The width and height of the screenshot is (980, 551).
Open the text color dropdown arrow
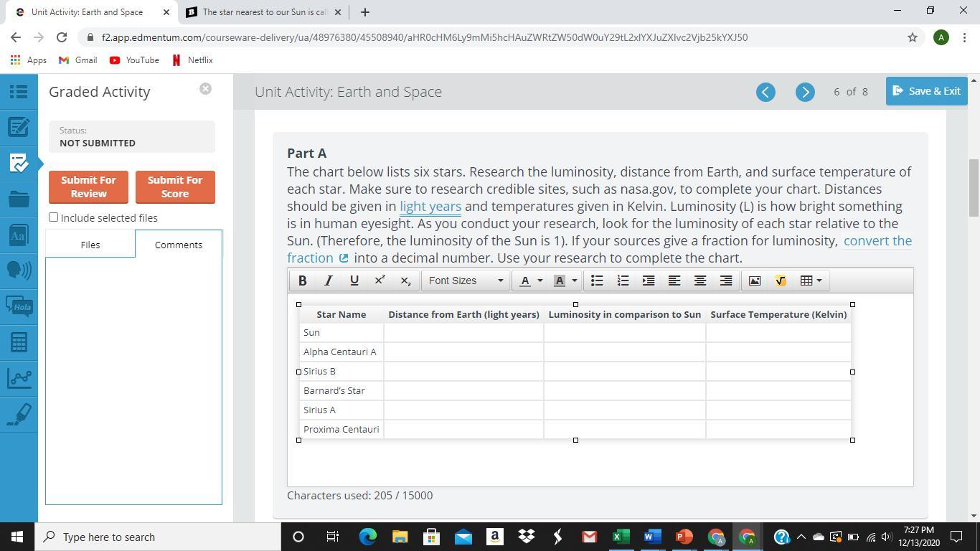[540, 281]
